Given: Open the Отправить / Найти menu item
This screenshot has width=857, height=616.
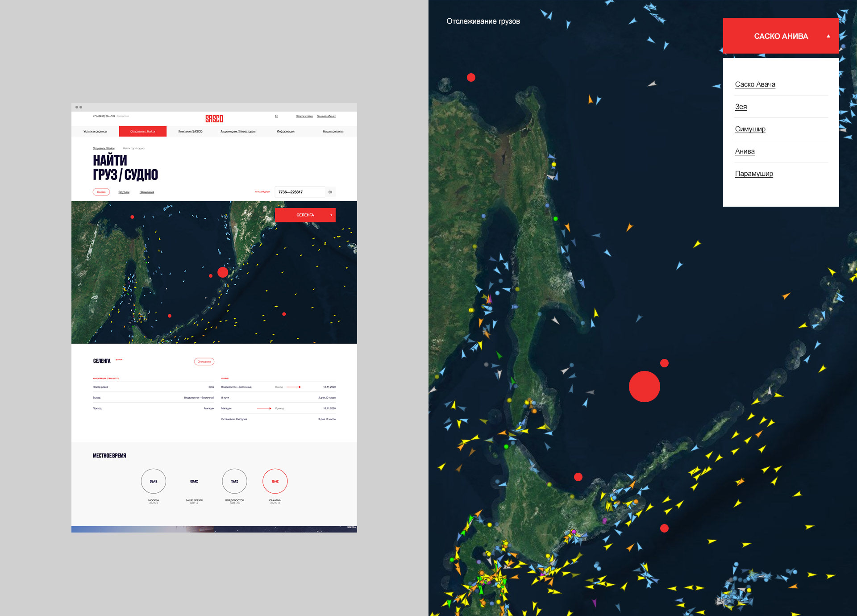Looking at the screenshot, I should (x=143, y=131).
